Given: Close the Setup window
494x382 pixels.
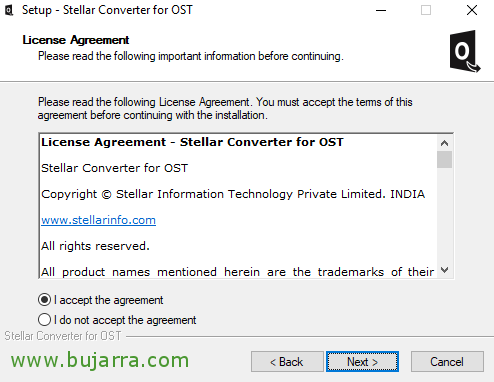Looking at the screenshot, I should [x=472, y=10].
